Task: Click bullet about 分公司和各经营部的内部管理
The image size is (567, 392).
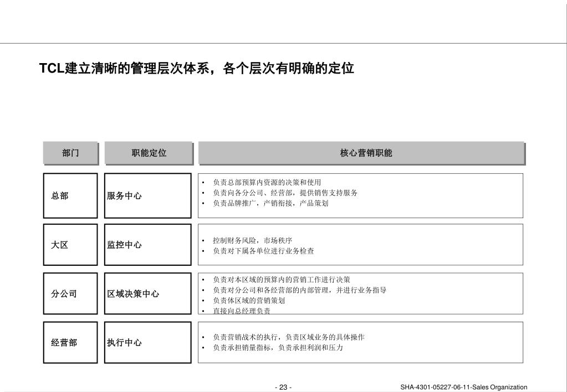Action: tap(299, 290)
